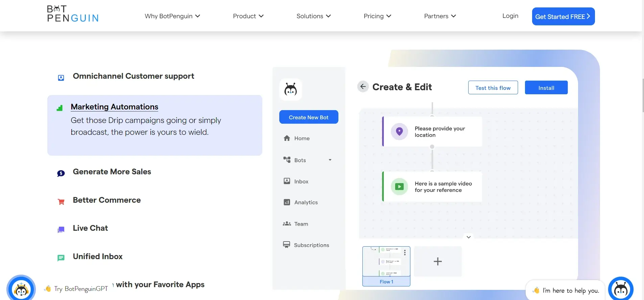Open the Flow 1 three-dot options menu
Image resolution: width=644 pixels, height=300 pixels.
click(405, 252)
